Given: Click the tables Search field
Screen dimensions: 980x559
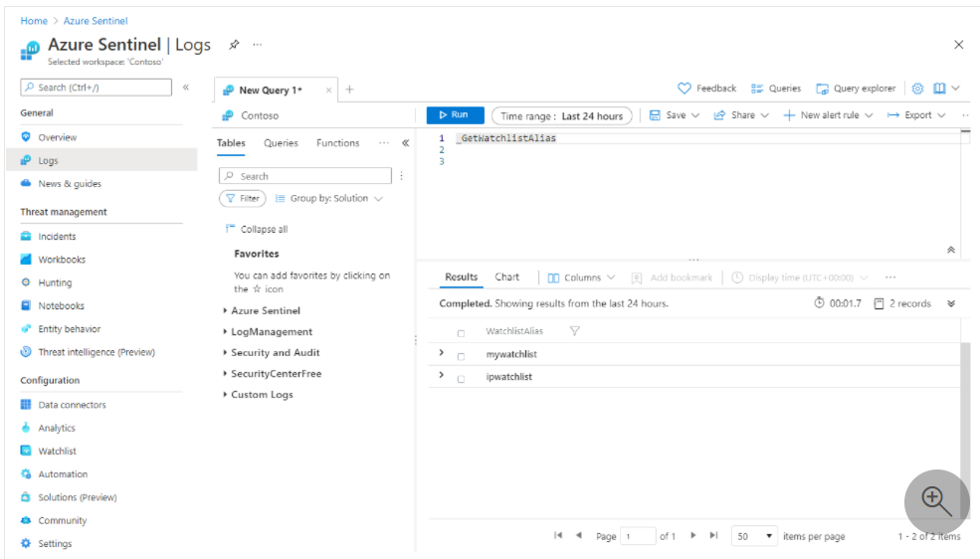Looking at the screenshot, I should [305, 176].
